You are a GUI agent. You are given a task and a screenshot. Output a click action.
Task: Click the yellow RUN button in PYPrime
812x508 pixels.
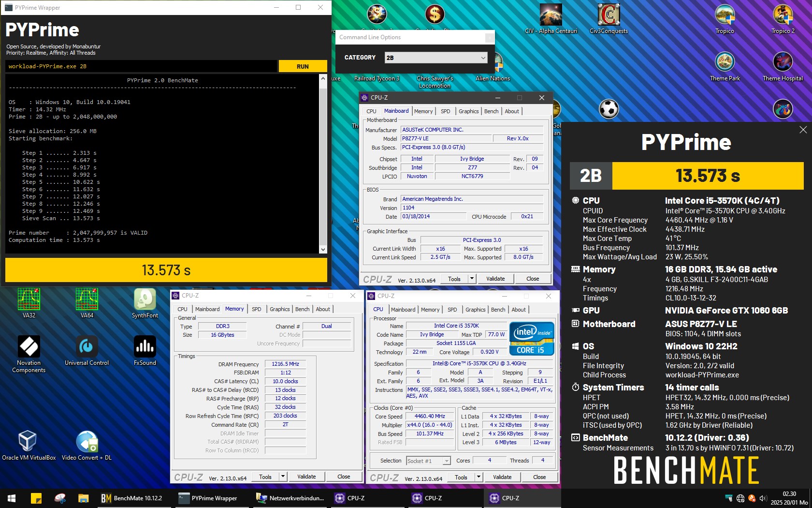coord(303,66)
